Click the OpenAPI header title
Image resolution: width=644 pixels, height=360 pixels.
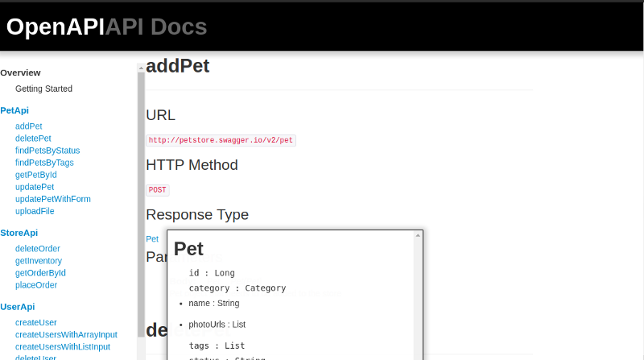(x=56, y=27)
